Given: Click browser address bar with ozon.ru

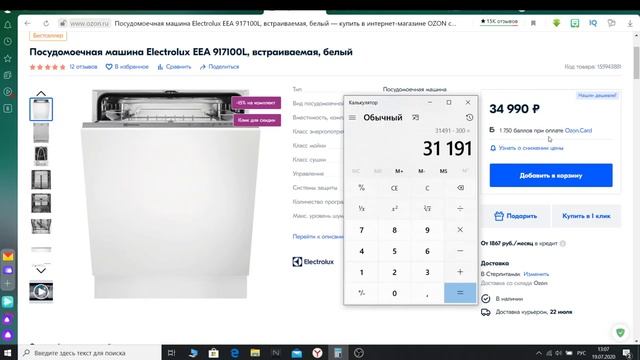Looking at the screenshot, I should [x=261, y=23].
